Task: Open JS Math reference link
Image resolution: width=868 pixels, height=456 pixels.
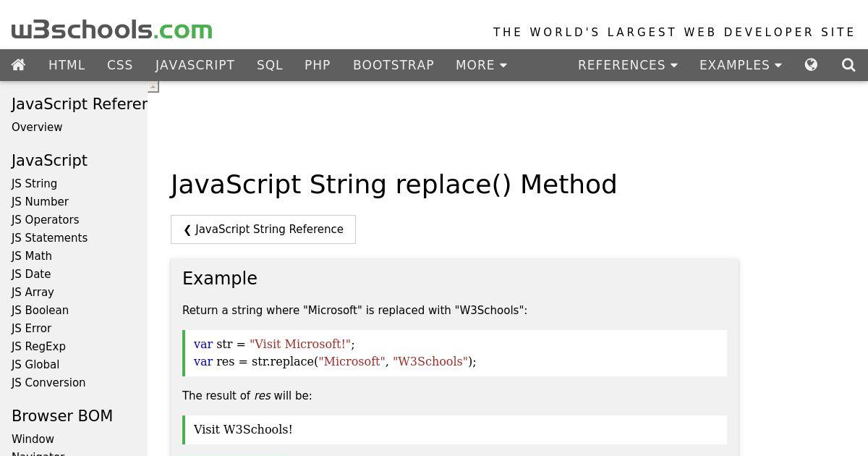Action: [x=32, y=256]
